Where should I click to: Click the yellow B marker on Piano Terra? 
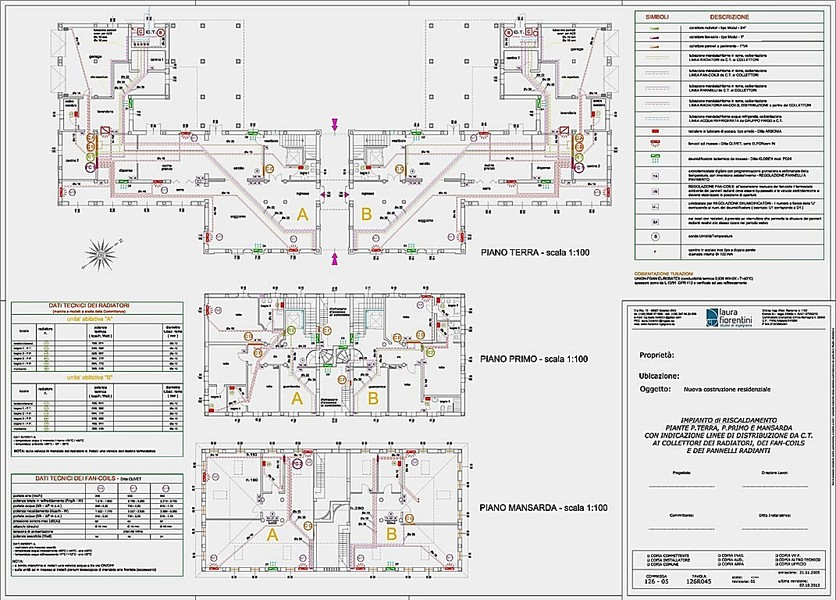pos(366,212)
